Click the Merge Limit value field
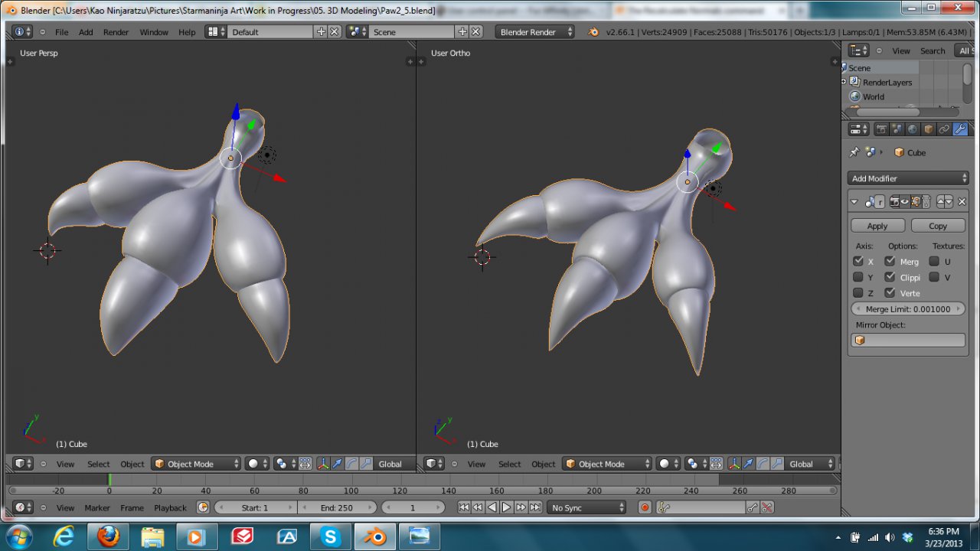Screen dimensions: 980x551 pos(908,309)
